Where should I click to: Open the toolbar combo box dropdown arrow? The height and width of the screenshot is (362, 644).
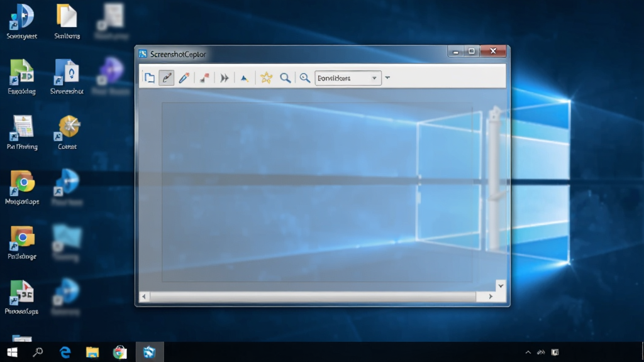click(x=374, y=78)
